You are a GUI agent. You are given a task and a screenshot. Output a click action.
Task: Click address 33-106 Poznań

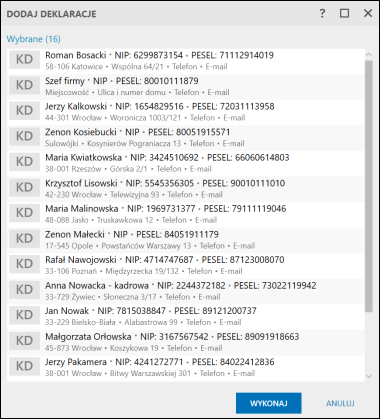71,271
